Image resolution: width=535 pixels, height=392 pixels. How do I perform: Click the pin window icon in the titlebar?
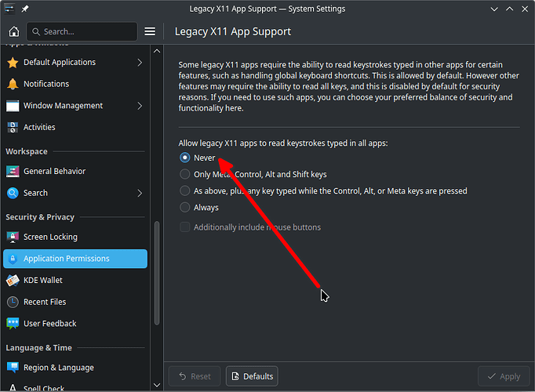25,9
